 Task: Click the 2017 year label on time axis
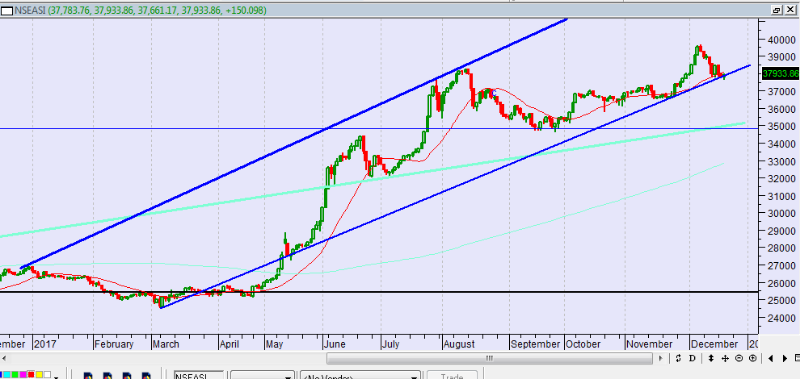[45, 344]
